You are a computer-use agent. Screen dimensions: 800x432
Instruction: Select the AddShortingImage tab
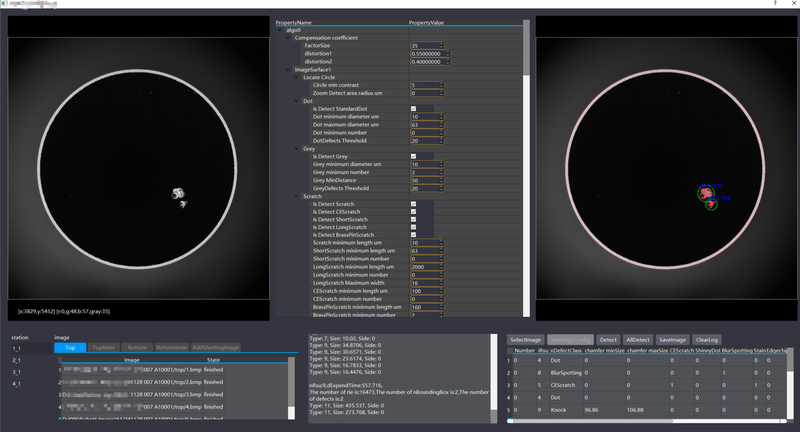pos(217,347)
